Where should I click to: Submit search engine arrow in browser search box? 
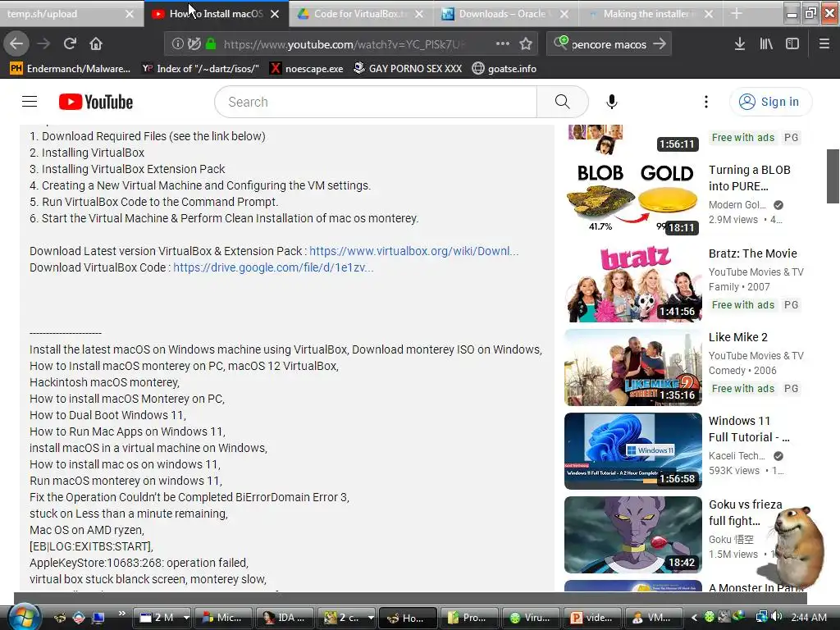point(660,44)
